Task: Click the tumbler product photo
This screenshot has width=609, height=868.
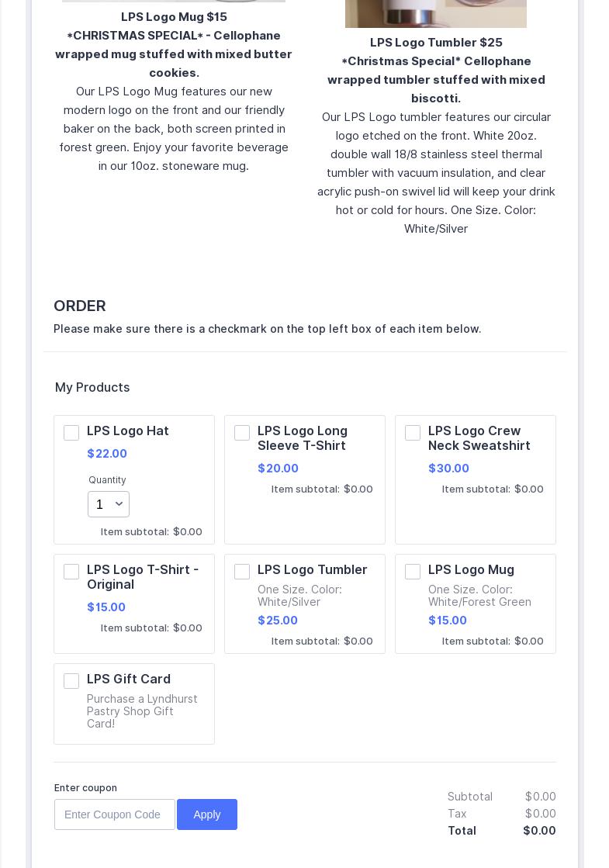Action: 435,13
